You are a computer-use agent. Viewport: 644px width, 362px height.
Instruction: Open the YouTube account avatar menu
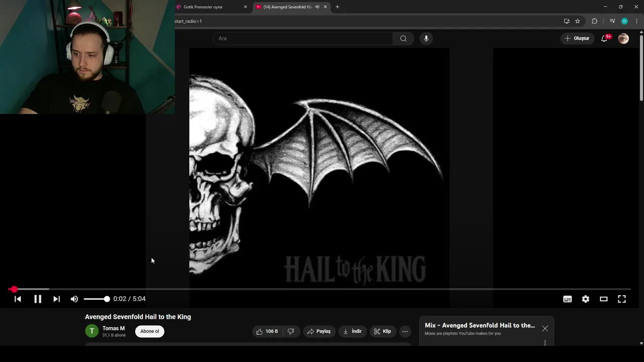tap(623, 39)
